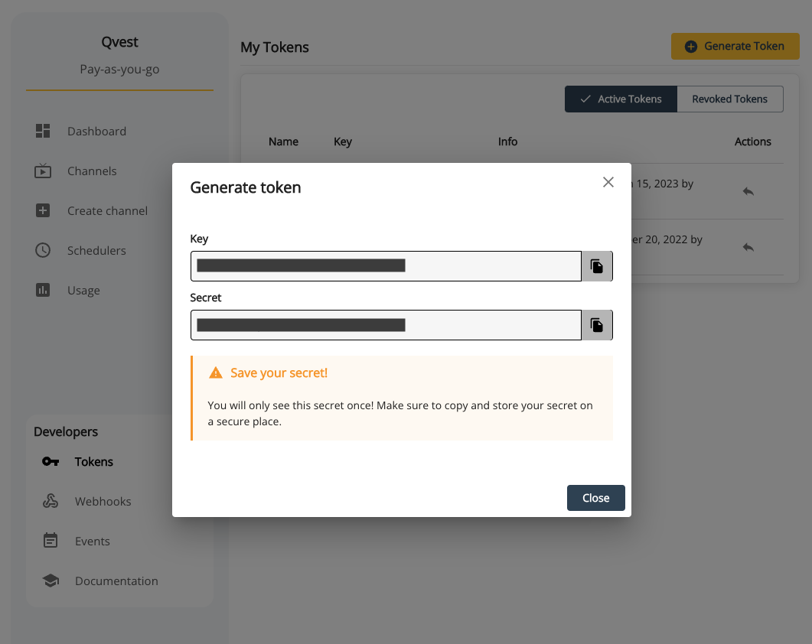Click the Generate Token button
The image size is (812, 644).
pyautogui.click(x=735, y=47)
